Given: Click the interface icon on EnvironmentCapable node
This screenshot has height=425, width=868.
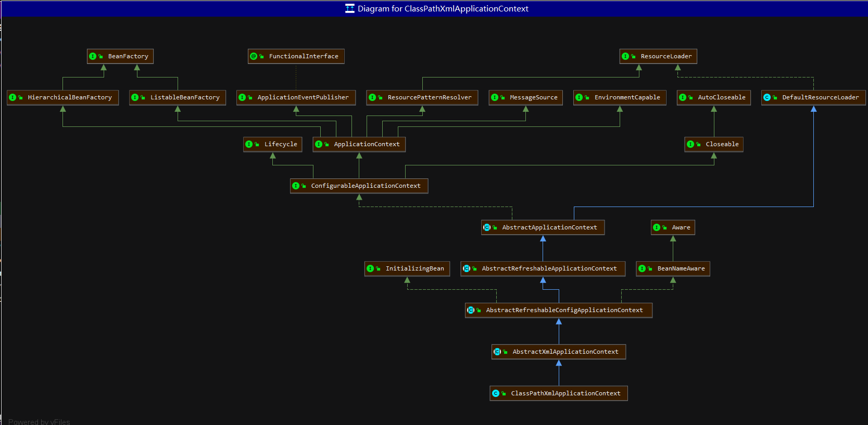Looking at the screenshot, I should pos(579,97).
